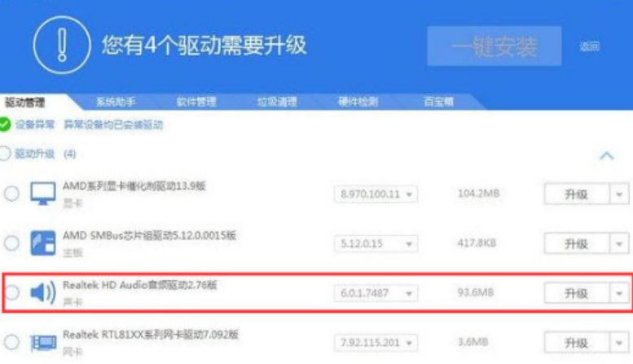Click the Realtek RTL81XX network card icon

[x=42, y=342]
